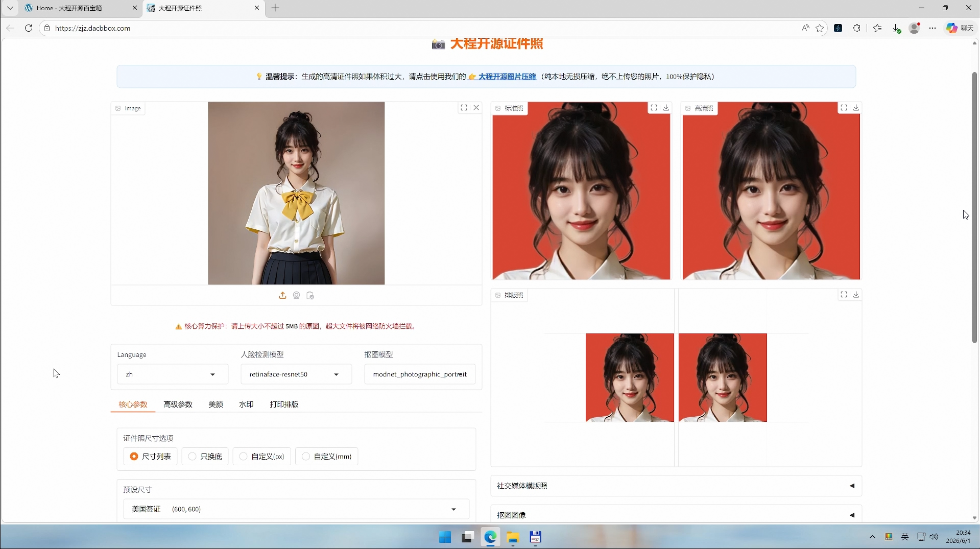The height and width of the screenshot is (549, 980).
Task: Switch to the 美颜 tab
Action: [216, 404]
